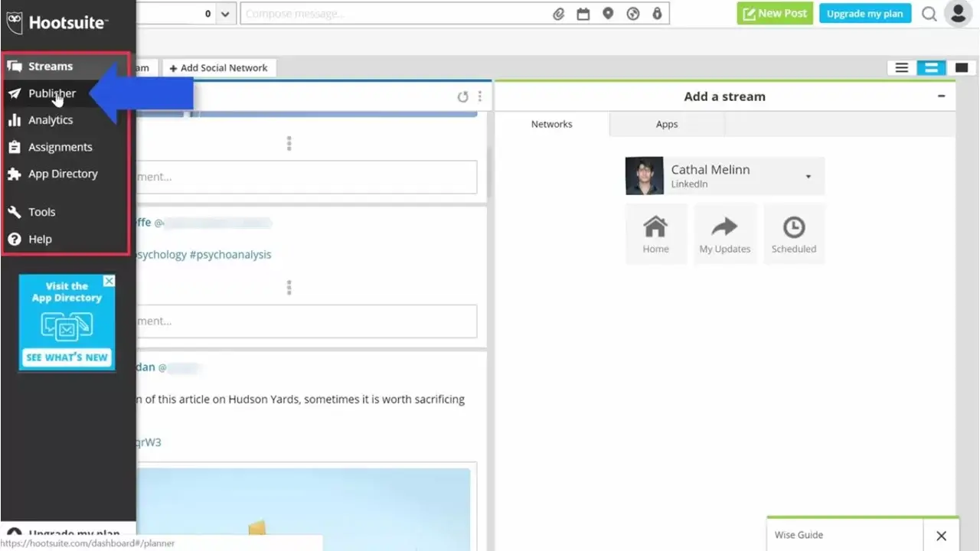Click the second comment input box

coord(306,321)
